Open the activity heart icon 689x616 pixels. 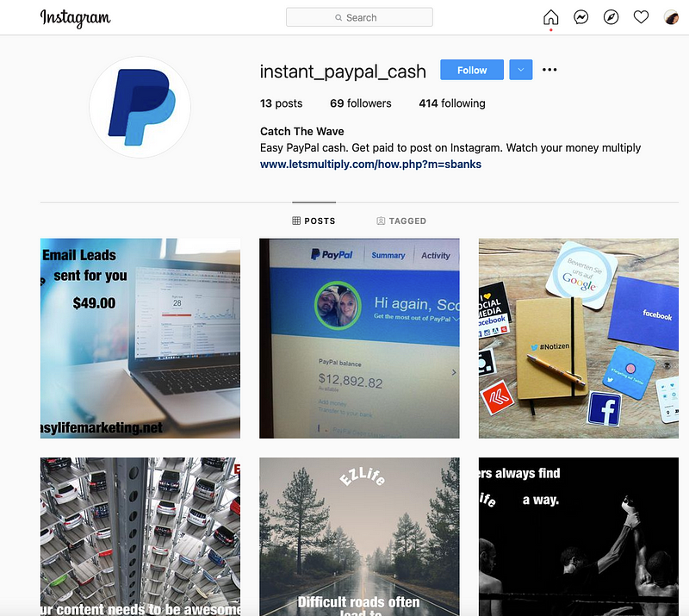click(641, 17)
